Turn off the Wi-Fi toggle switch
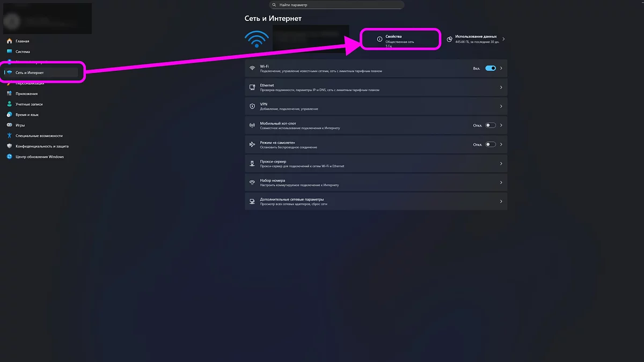 coord(491,68)
